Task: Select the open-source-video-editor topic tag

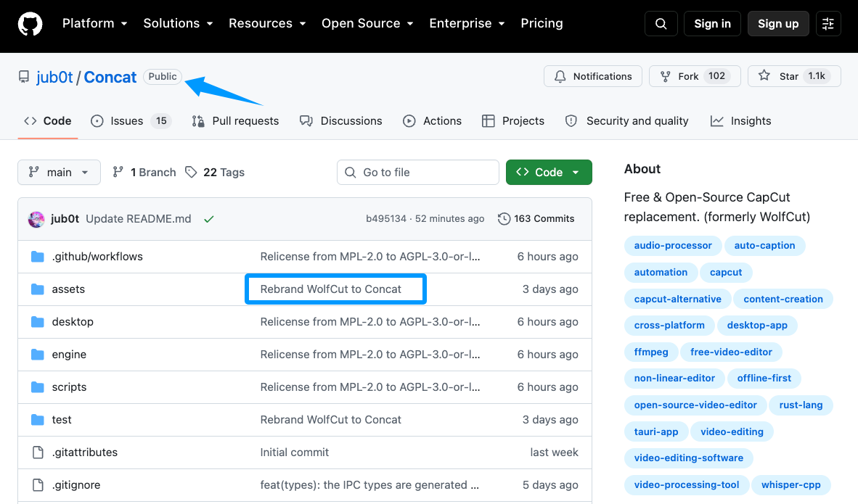Action: click(695, 405)
